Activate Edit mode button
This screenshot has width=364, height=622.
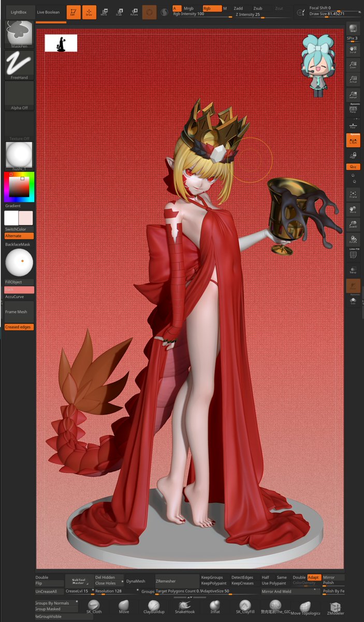[x=74, y=11]
